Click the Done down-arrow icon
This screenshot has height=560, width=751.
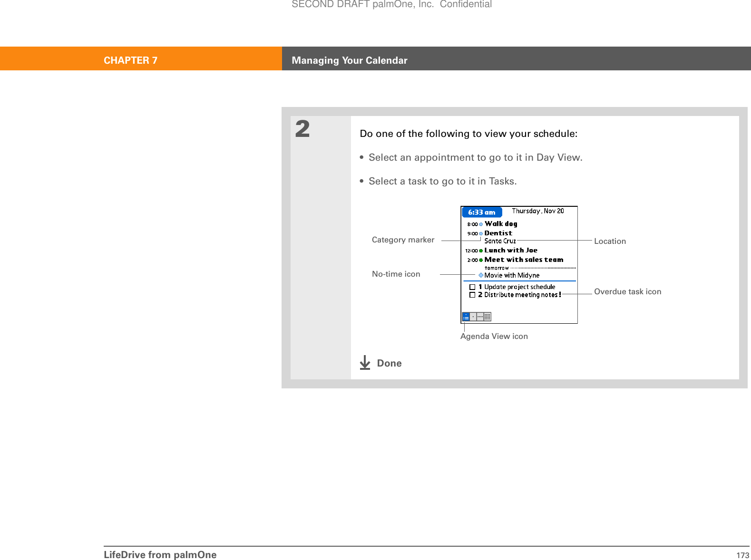pos(365,363)
